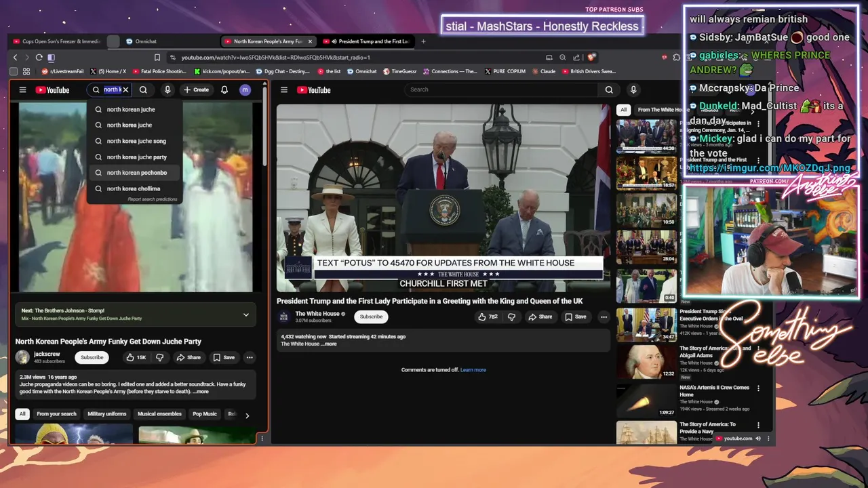This screenshot has width=868, height=488.
Task: Open options for NASA's Artemis II video
Action: [758, 388]
